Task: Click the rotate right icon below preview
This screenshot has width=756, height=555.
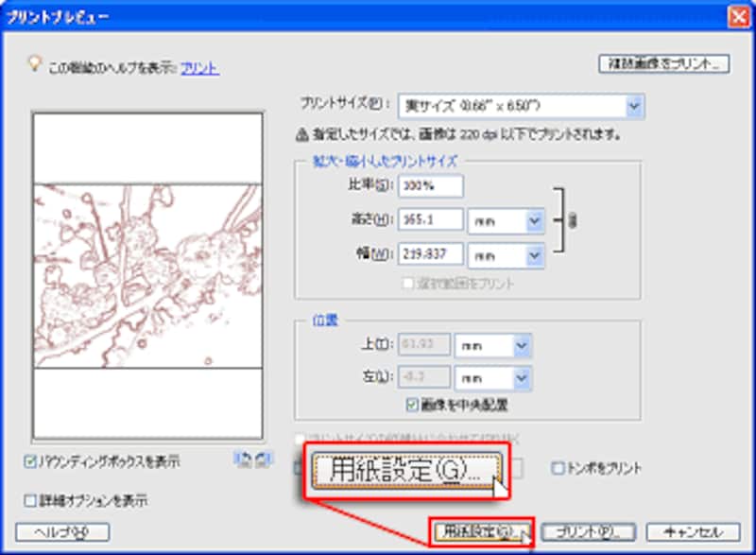Action: (x=264, y=460)
